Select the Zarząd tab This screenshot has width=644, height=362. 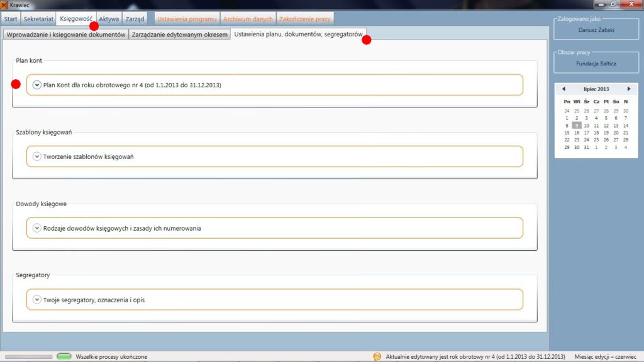click(135, 19)
